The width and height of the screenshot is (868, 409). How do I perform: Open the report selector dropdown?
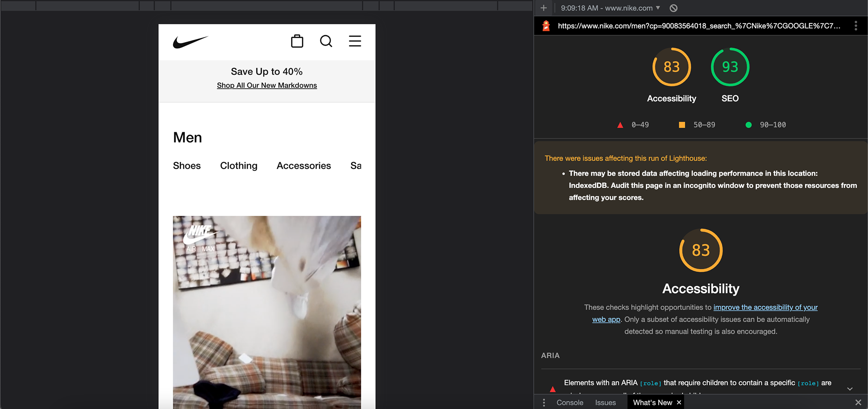(610, 8)
